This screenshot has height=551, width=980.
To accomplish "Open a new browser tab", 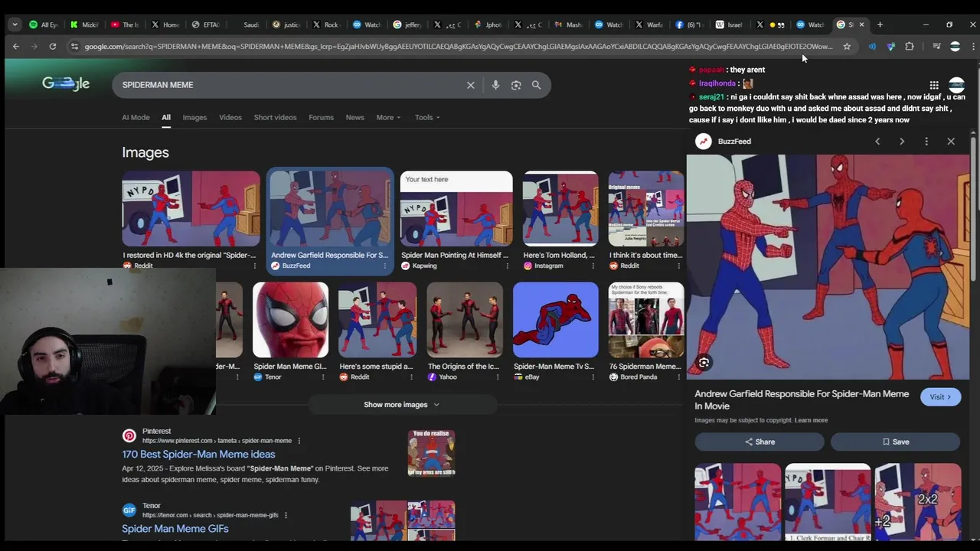I will 880,24.
